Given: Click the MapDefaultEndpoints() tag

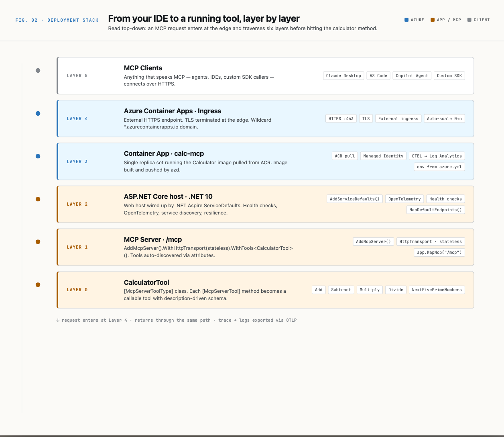Looking at the screenshot, I should point(436,210).
